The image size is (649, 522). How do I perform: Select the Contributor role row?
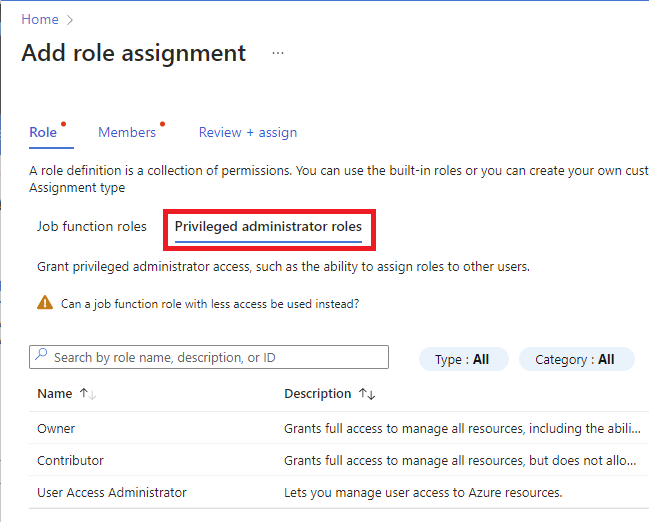coord(70,460)
